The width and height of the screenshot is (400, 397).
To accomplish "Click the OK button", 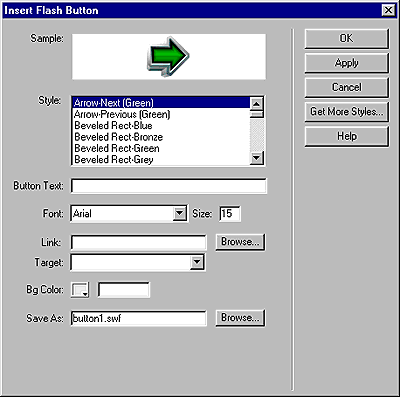I will tap(347, 39).
